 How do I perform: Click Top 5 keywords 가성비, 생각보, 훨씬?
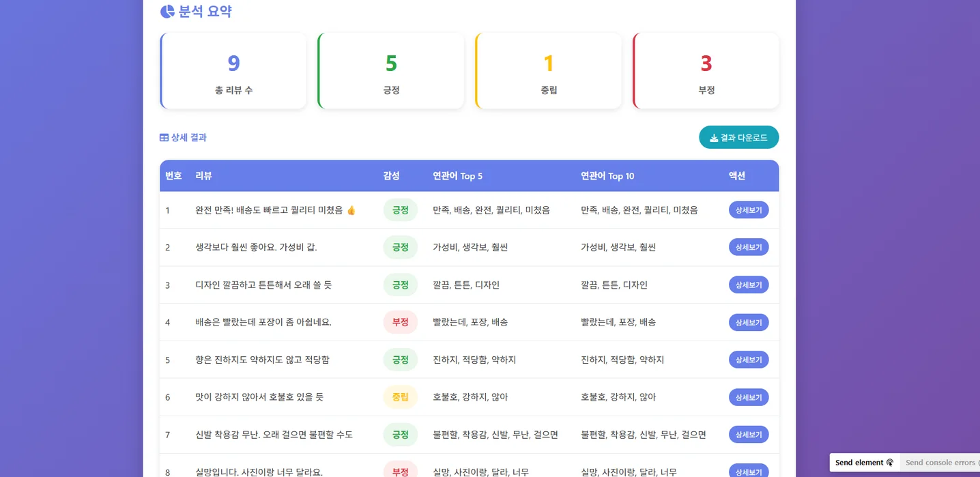[470, 247]
